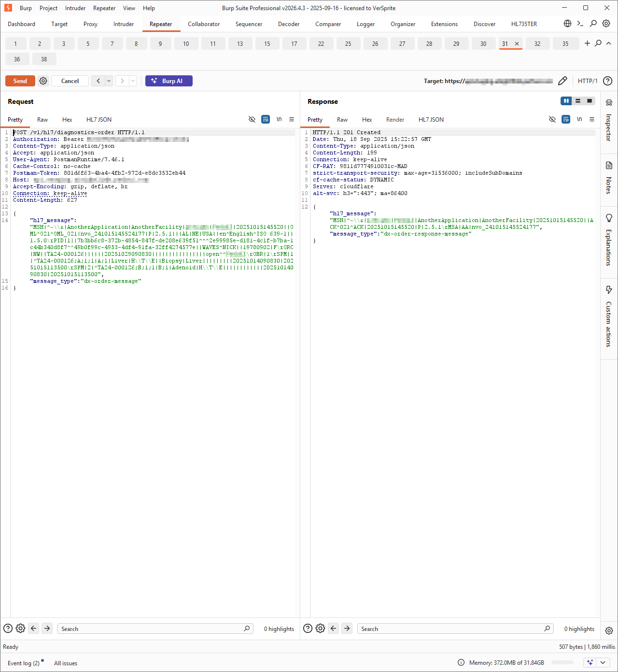Focus the Request search field

[155, 629]
